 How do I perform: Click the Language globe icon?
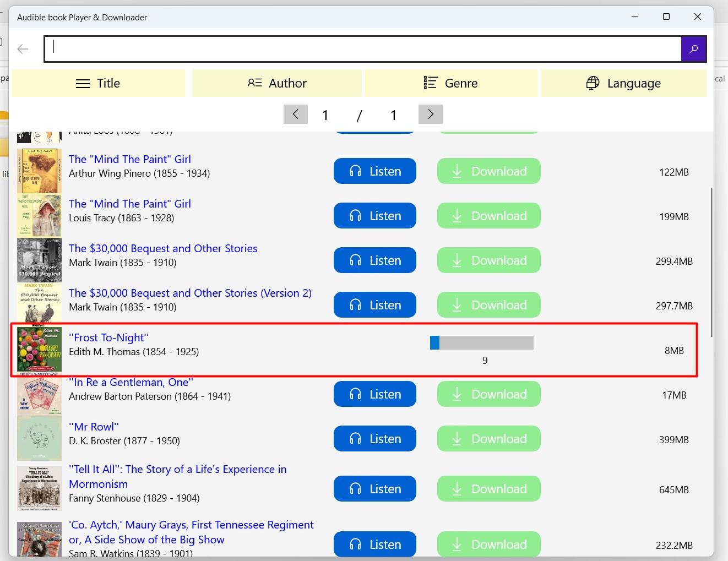593,83
